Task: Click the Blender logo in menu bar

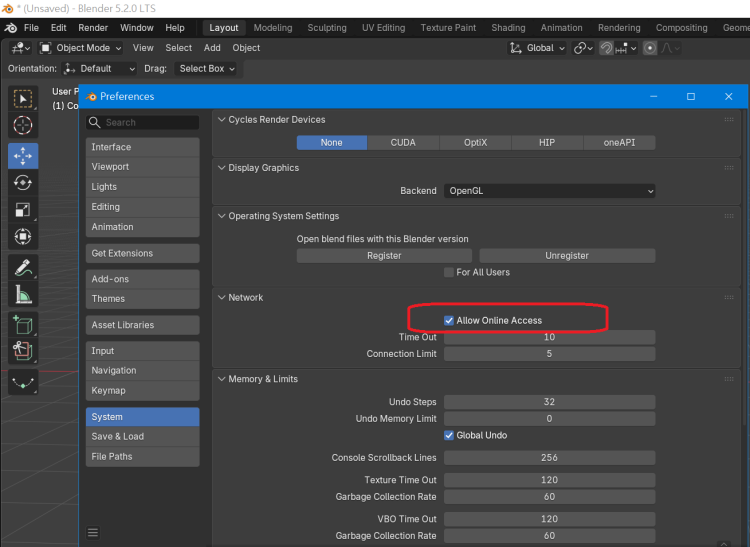Action: 11,28
